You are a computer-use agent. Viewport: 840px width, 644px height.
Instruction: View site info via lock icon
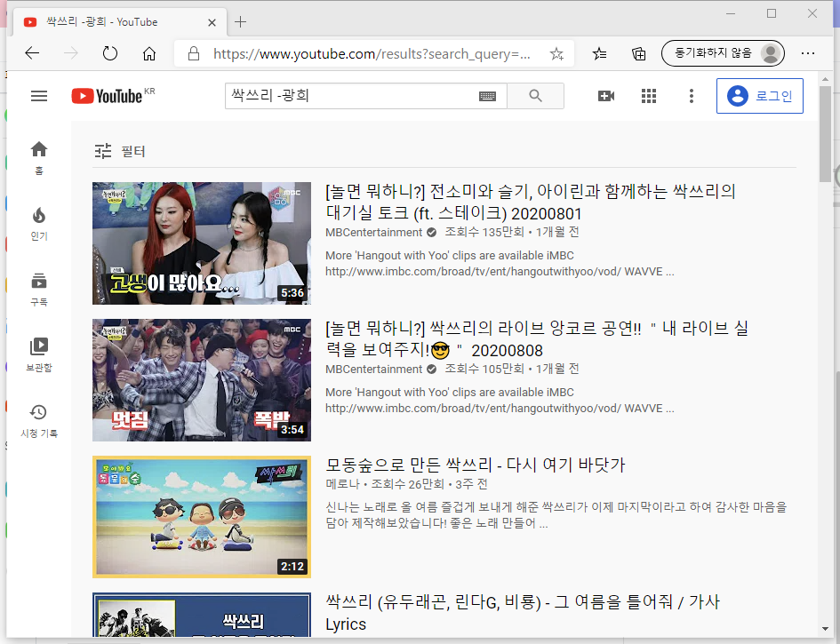coord(194,53)
